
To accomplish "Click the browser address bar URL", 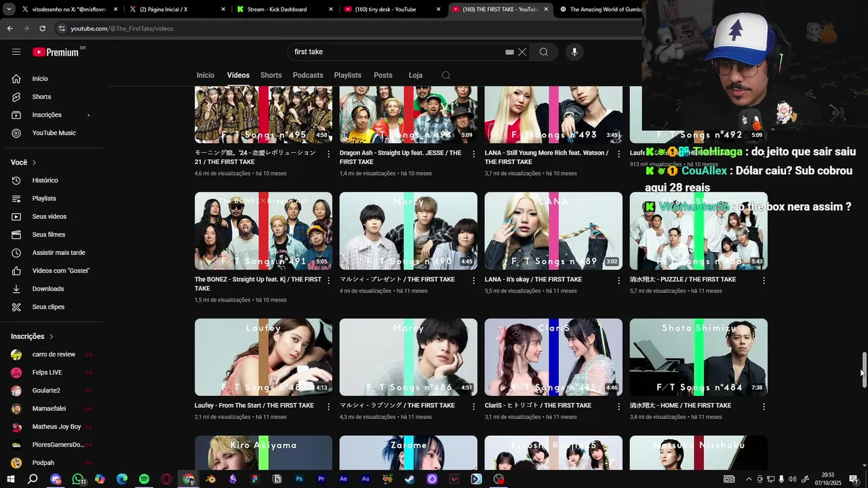I will click(122, 28).
